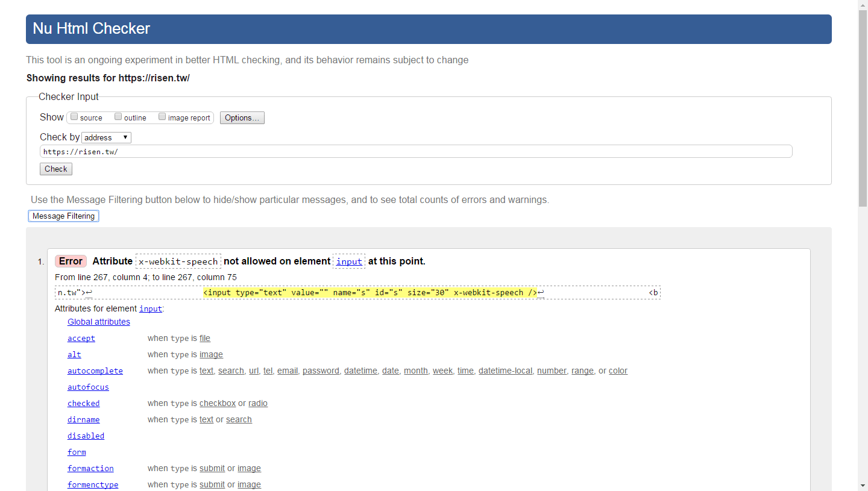Click the Nu Html Checker title banner
The width and height of the screenshot is (868, 491).
[x=429, y=29]
